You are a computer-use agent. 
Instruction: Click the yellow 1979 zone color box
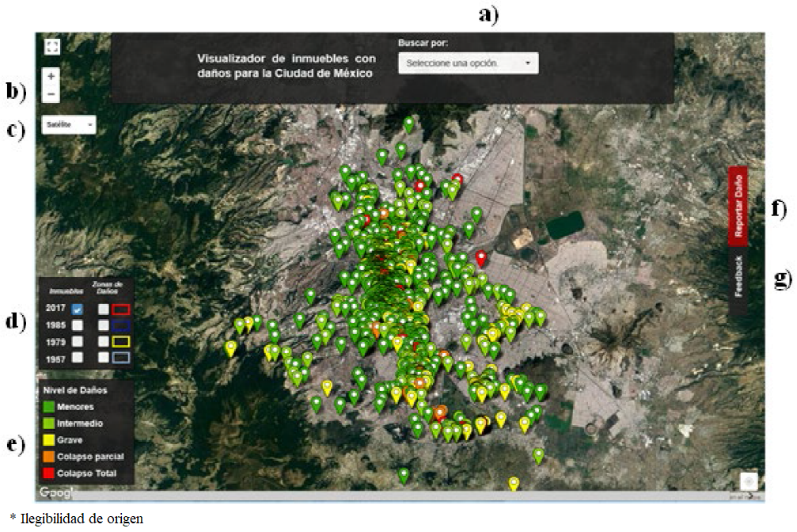(120, 342)
